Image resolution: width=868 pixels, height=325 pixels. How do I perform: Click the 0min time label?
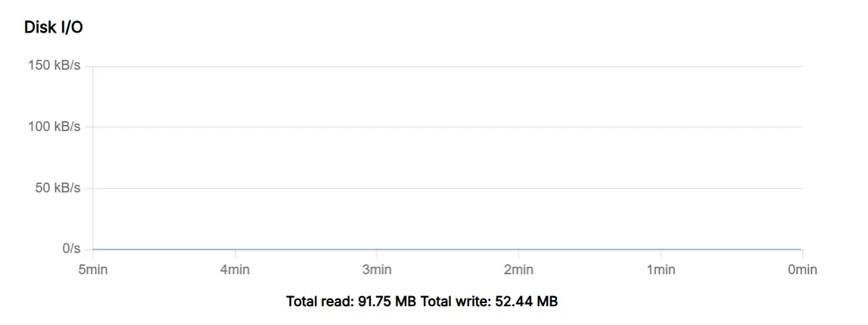[x=802, y=270]
